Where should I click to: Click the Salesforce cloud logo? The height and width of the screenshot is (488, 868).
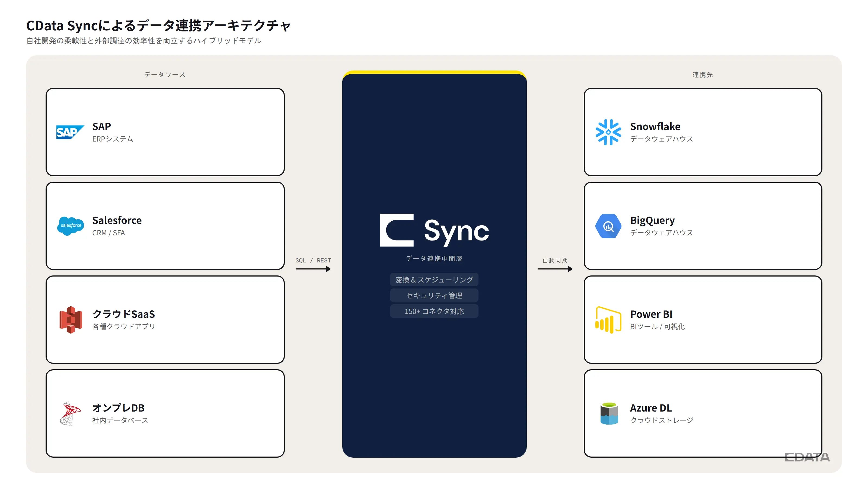pos(71,226)
